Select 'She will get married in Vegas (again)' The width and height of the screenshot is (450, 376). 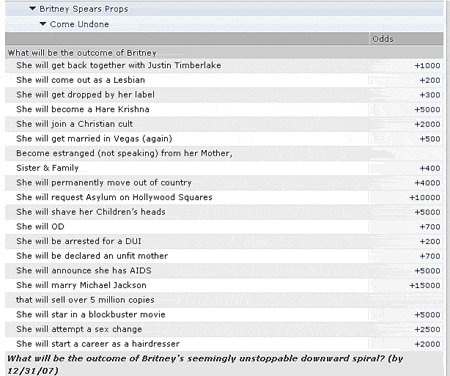[94, 139]
